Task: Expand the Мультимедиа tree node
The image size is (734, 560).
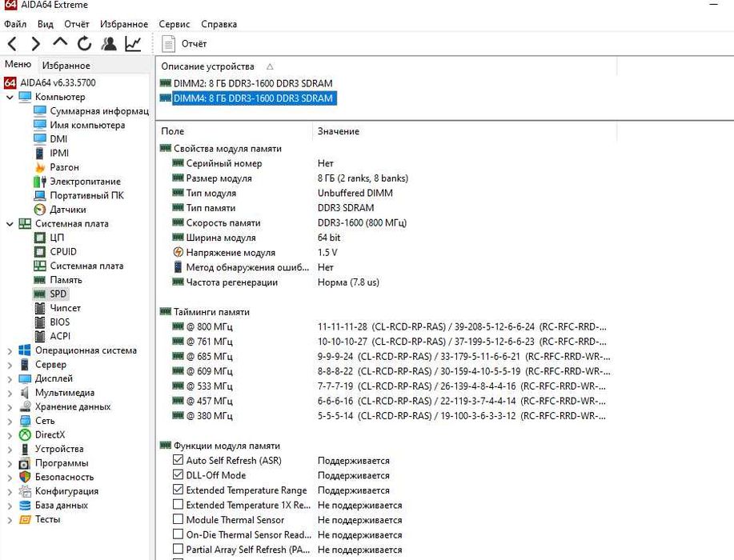Action: (x=10, y=393)
